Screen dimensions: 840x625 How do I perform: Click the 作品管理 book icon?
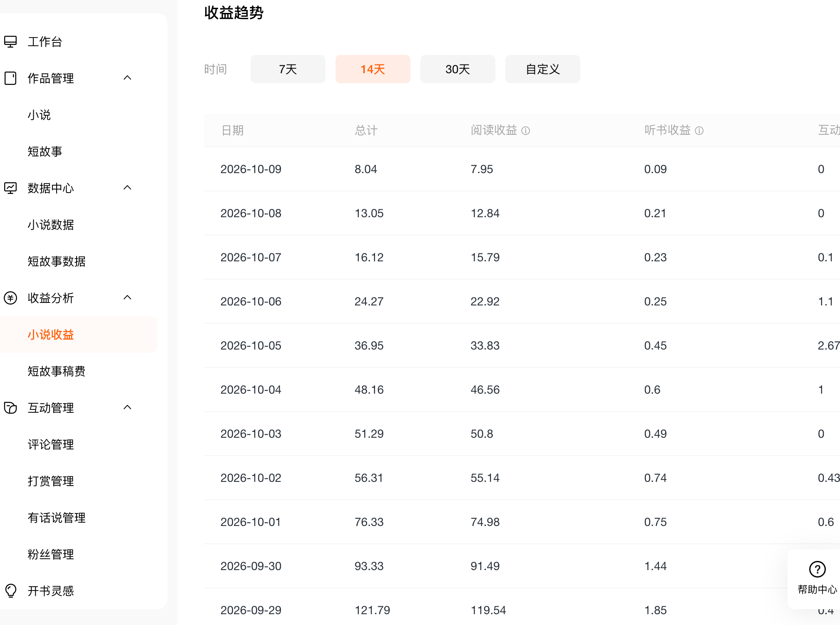tap(10, 78)
